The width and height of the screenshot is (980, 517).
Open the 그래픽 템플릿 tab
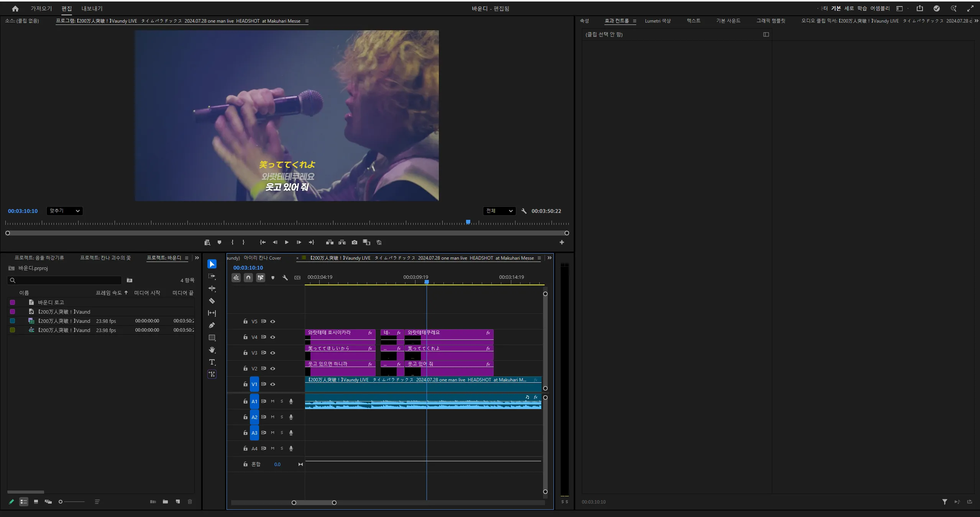click(771, 21)
